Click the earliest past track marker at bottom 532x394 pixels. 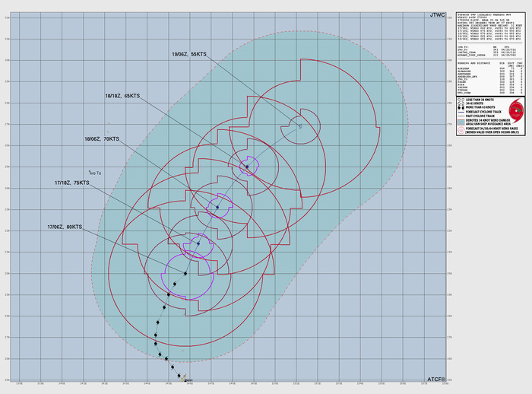183,376
